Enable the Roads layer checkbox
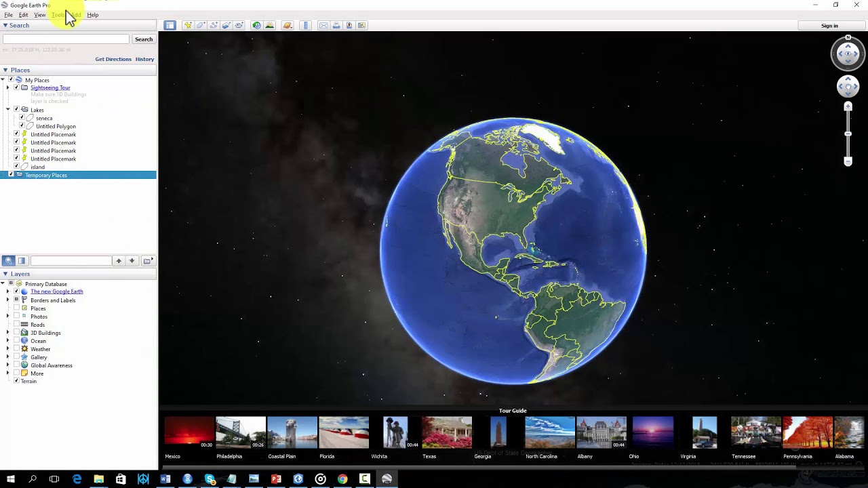Image resolution: width=868 pixels, height=488 pixels. [x=16, y=325]
